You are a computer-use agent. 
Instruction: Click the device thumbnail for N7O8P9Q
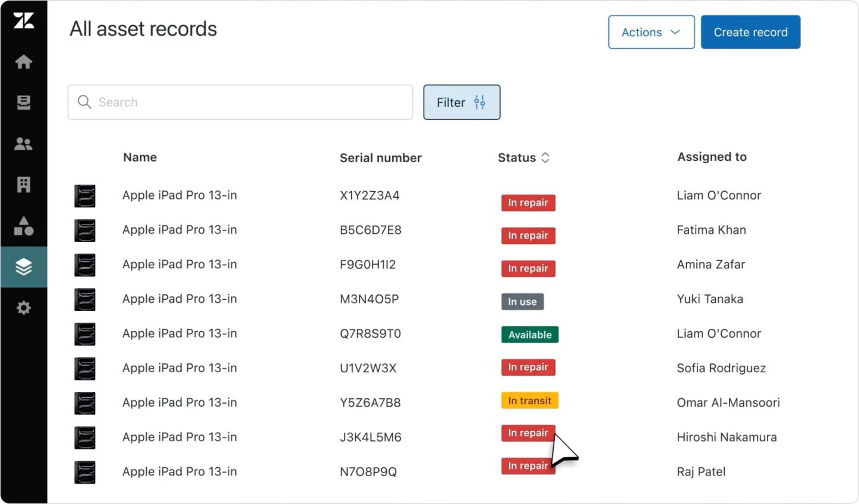85,473
